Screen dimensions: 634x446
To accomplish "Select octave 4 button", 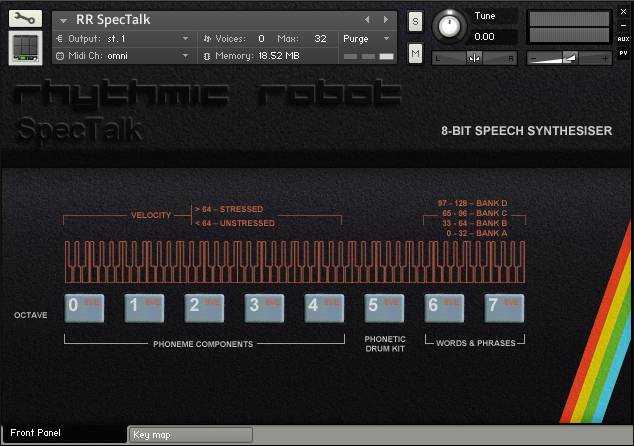I will click(x=324, y=308).
